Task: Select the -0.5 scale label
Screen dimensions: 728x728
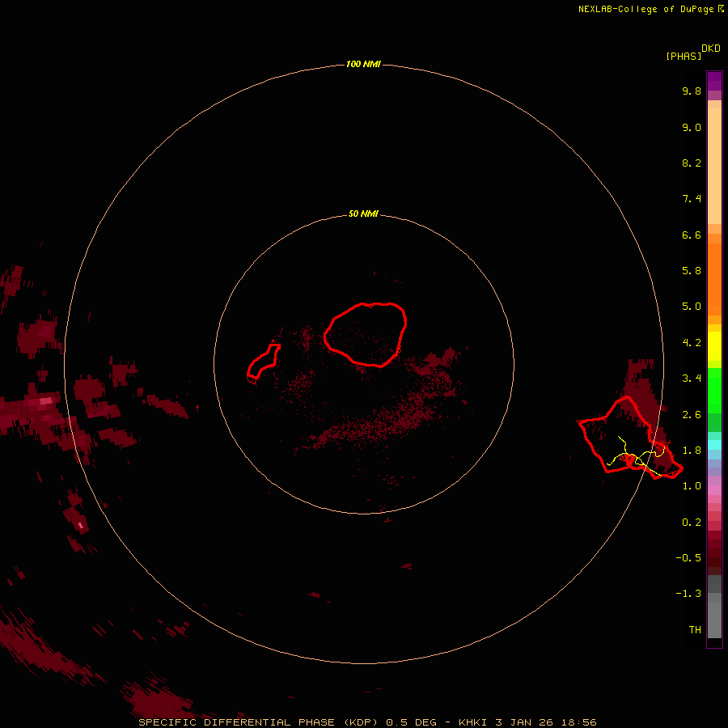Action: [688, 557]
